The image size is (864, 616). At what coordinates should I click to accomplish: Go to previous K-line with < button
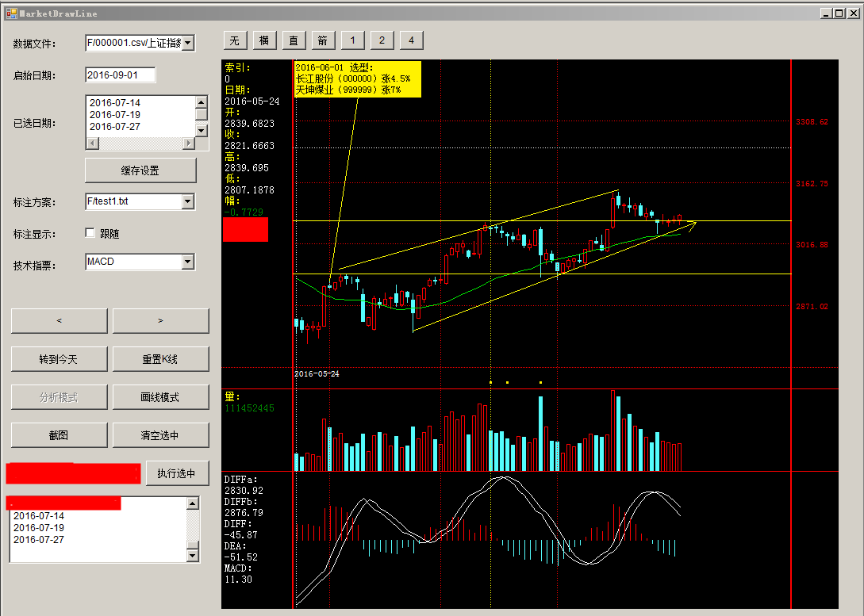tap(60, 321)
